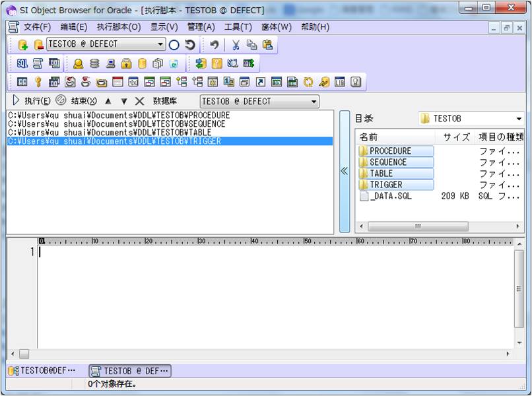Click the padlock icon in toolbar
Screen dimensions: 532x396
coord(126,63)
